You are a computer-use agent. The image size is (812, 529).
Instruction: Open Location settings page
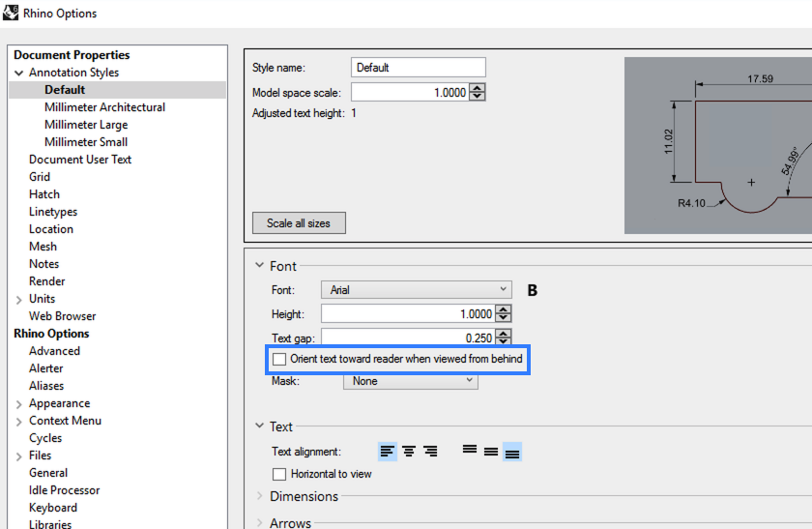point(51,229)
